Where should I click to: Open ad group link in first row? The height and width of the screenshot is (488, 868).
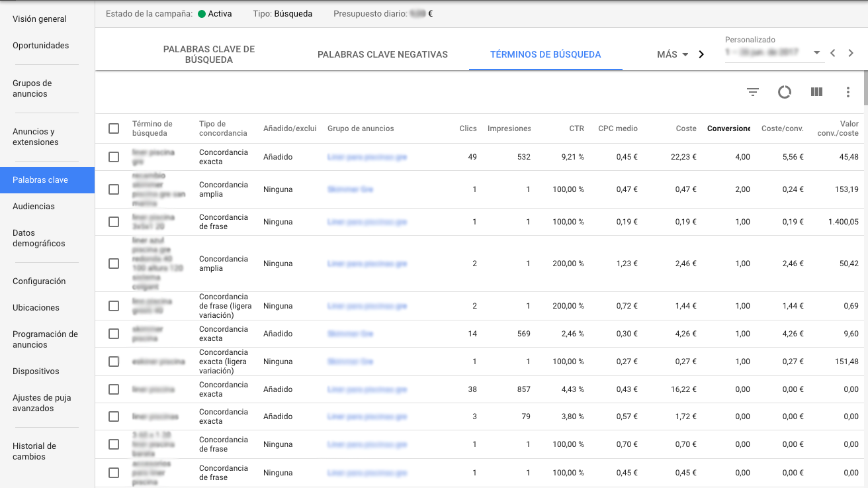coord(367,157)
